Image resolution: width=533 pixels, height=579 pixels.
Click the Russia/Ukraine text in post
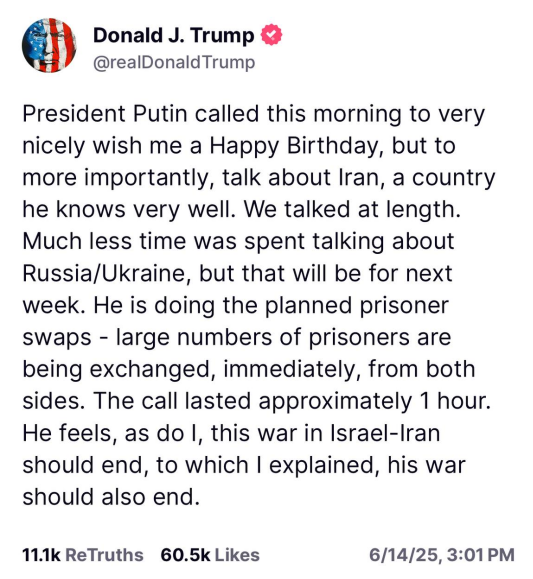pos(104,273)
